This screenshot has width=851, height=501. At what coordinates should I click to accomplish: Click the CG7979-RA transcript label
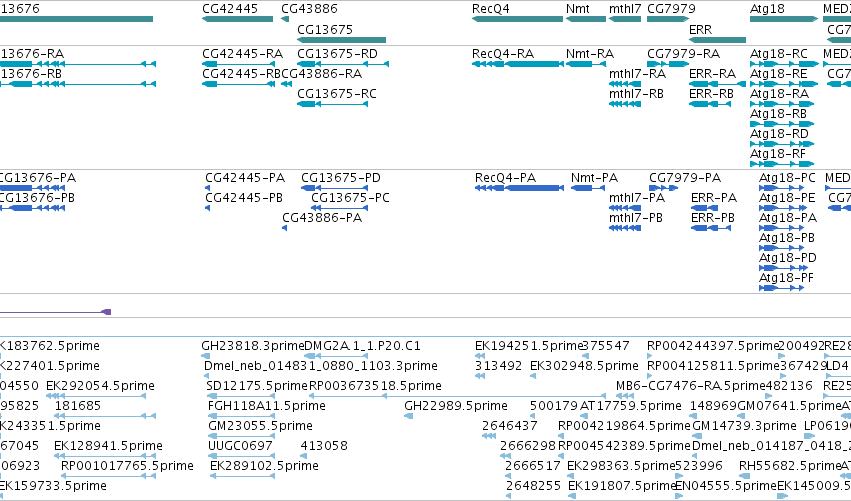[x=683, y=54]
